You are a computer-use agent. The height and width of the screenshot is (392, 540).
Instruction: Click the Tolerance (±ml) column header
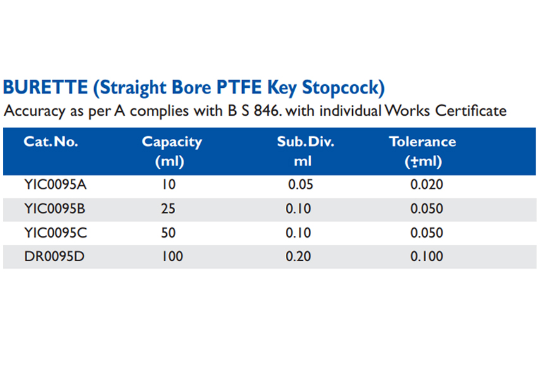pos(422,151)
